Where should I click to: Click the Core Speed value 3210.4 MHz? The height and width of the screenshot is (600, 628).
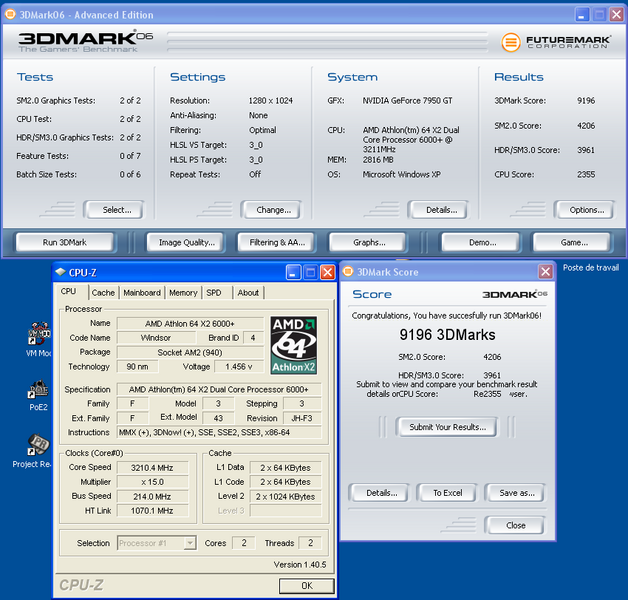pyautogui.click(x=152, y=467)
